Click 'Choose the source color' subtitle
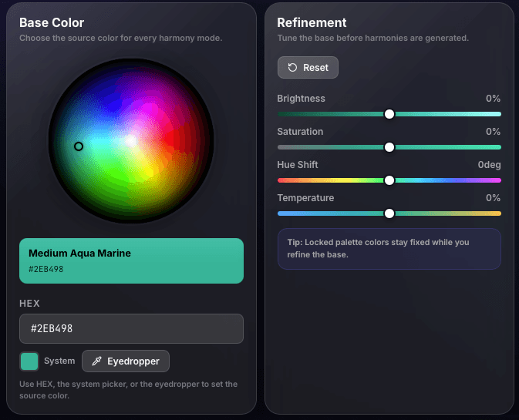The width and height of the screenshot is (519, 420). (121, 38)
